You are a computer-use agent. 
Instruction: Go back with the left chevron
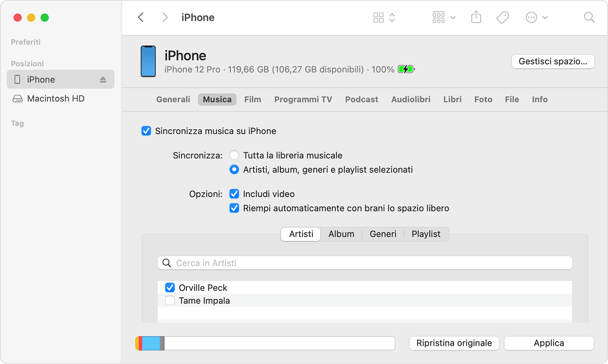[141, 18]
